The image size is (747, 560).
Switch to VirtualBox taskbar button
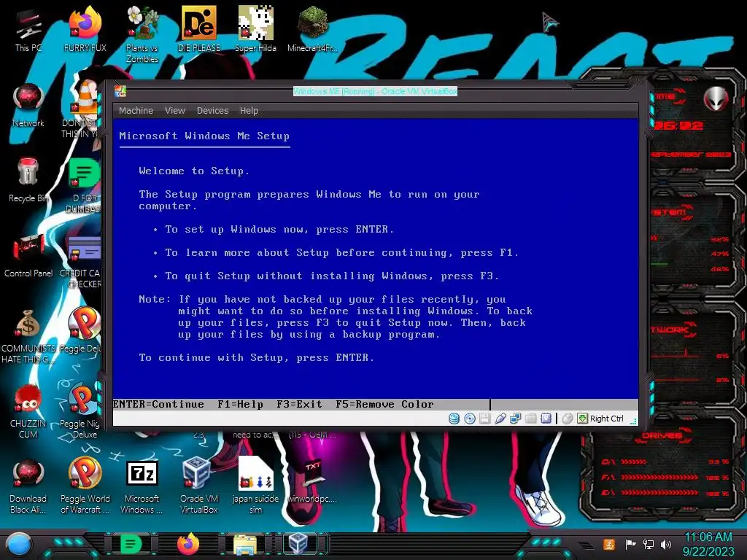coord(299,544)
